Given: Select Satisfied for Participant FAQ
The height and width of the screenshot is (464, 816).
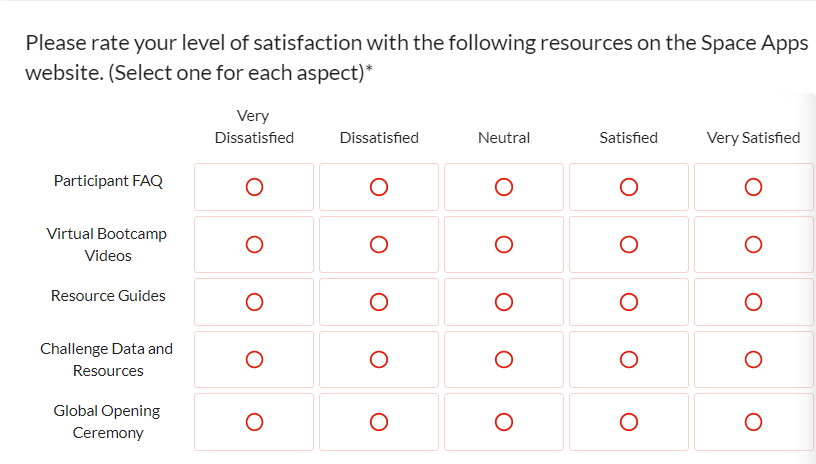Looking at the screenshot, I should 628,187.
